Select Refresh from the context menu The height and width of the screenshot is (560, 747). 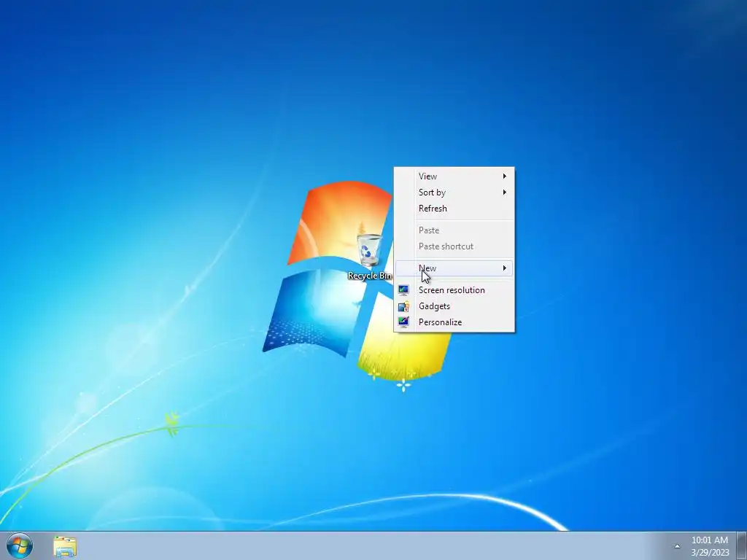(454, 209)
